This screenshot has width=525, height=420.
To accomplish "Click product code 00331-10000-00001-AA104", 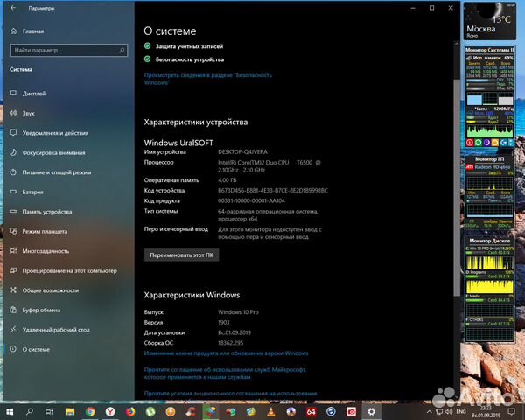I will point(251,201).
